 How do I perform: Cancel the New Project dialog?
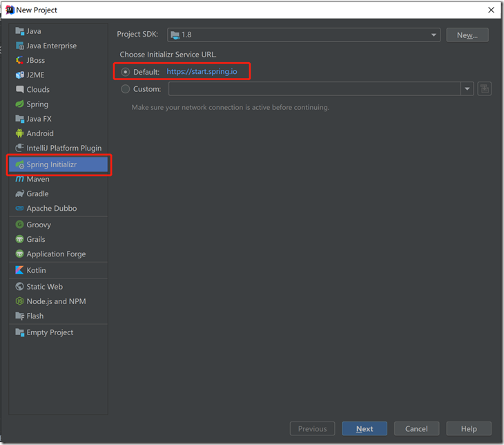coord(416,428)
